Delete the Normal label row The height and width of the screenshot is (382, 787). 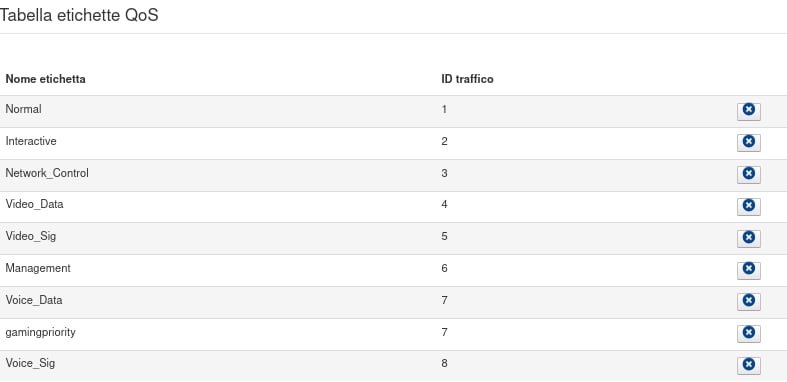coord(748,111)
